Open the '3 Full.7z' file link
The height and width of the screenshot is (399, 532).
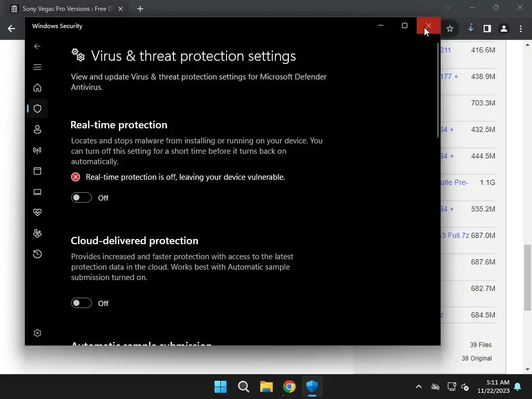point(455,235)
